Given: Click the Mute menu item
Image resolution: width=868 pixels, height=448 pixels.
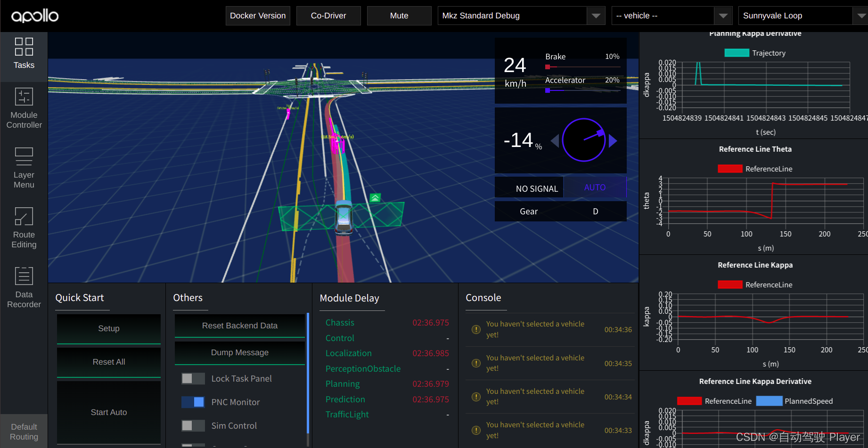Looking at the screenshot, I should coord(399,16).
